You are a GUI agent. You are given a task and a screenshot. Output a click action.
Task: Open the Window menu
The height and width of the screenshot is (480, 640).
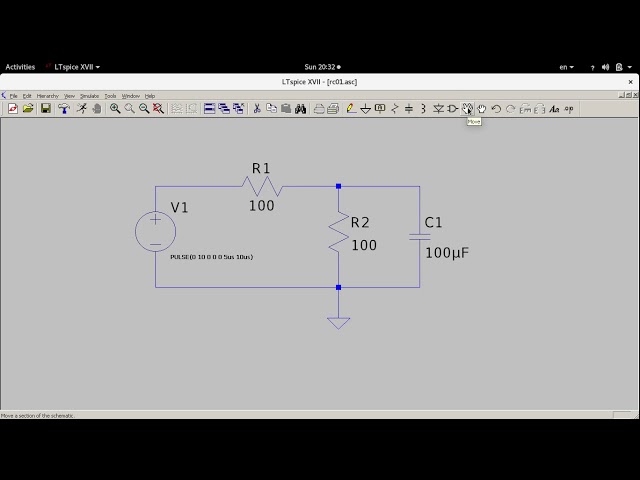(x=131, y=96)
